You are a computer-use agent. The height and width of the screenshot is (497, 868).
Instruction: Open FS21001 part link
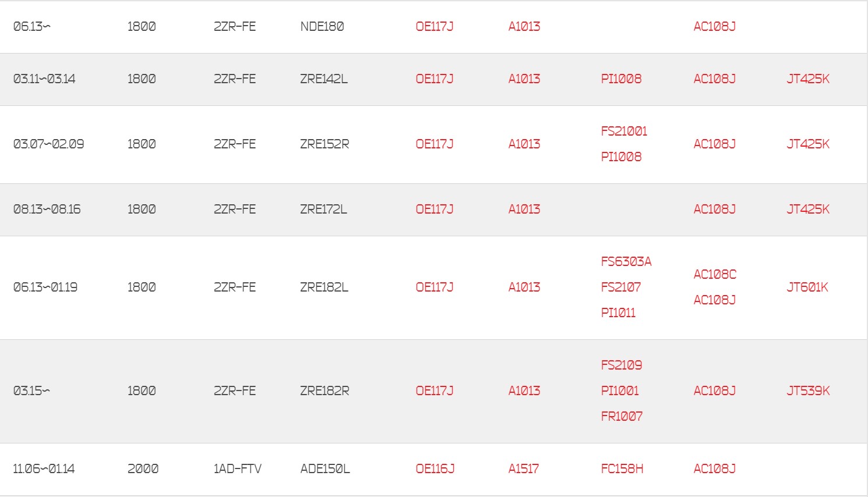624,132
